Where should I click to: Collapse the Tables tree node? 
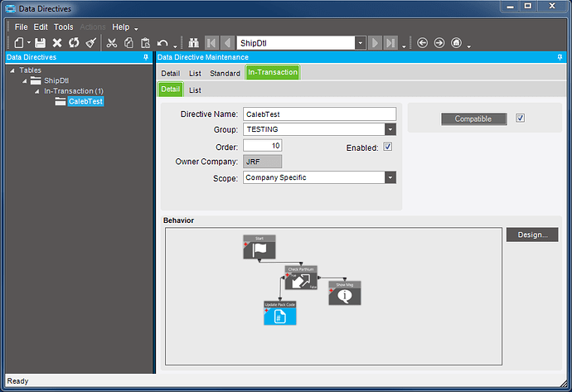click(12, 70)
